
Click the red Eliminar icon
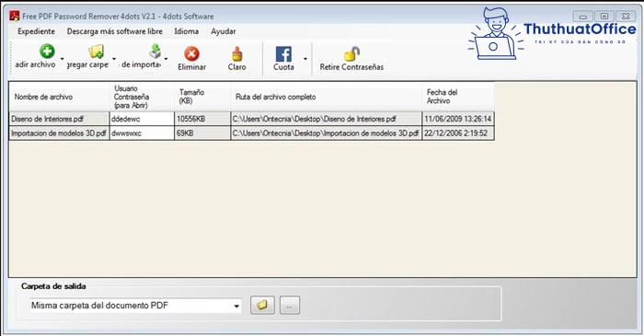point(191,53)
